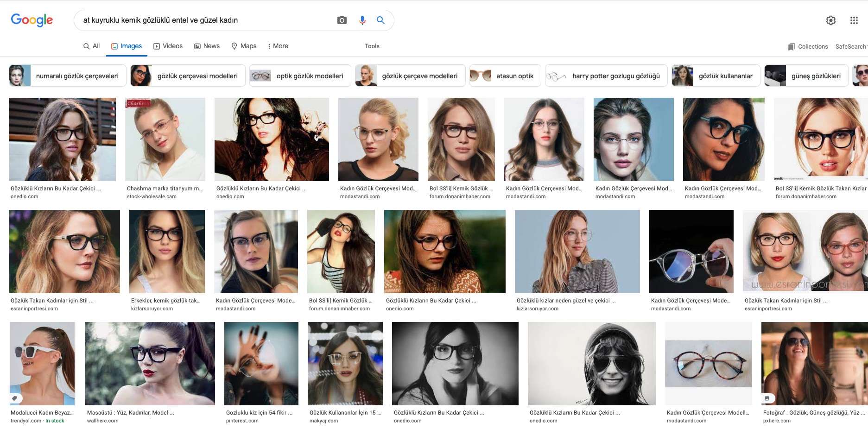The width and height of the screenshot is (868, 428).
Task: Click product tag badge on trendyol.com image
Action: point(15,398)
